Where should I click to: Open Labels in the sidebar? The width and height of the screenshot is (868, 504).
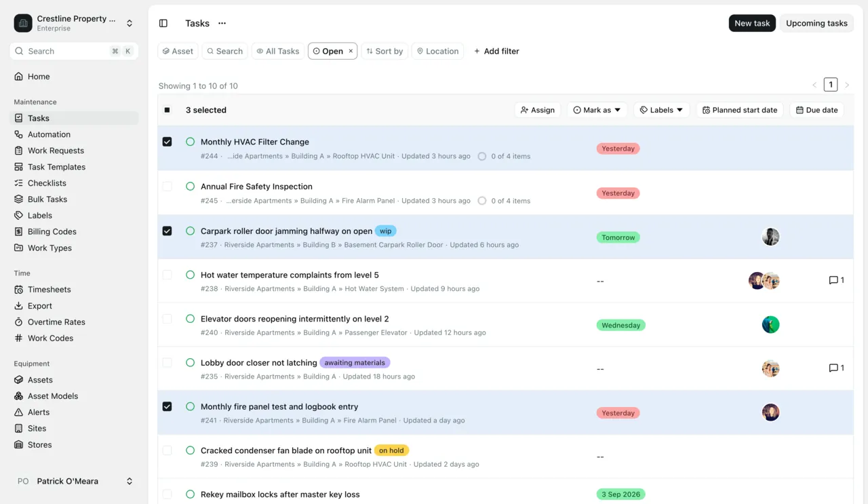tap(74, 216)
